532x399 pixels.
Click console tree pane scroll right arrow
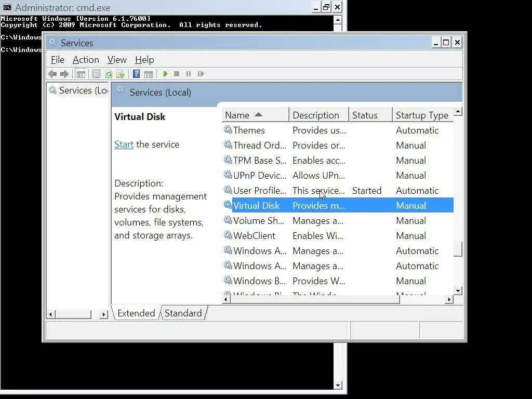103,314
